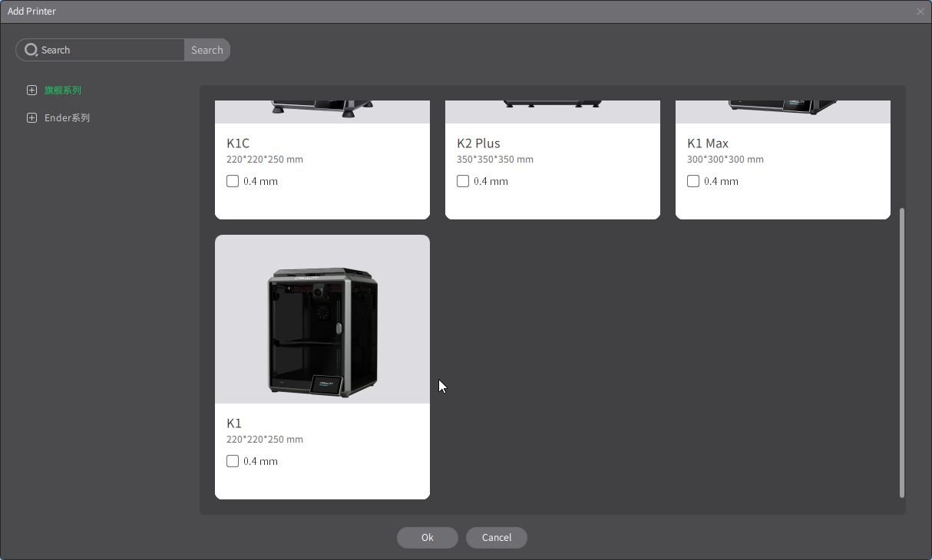Enable K1 Max 0.4 mm nozzle checkbox
932x560 pixels.
click(693, 181)
